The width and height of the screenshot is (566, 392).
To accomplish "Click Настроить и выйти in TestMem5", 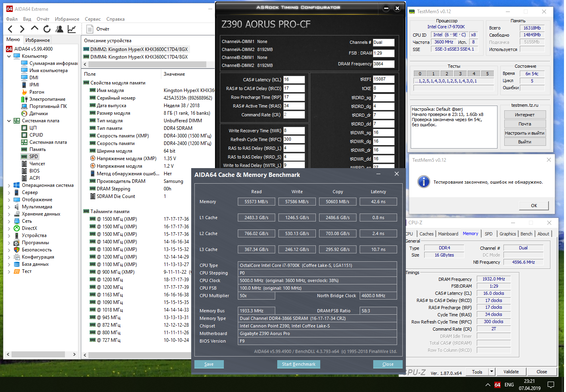I will pyautogui.click(x=525, y=133).
